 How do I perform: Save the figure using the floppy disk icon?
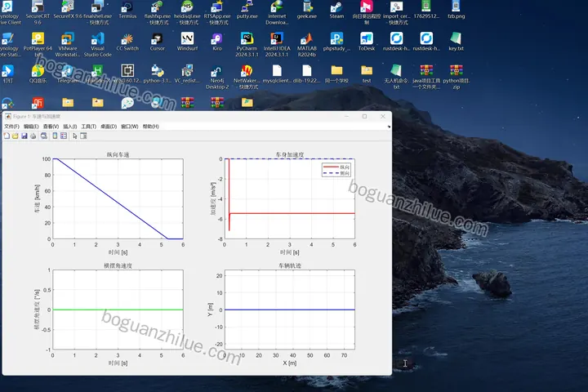coord(24,136)
